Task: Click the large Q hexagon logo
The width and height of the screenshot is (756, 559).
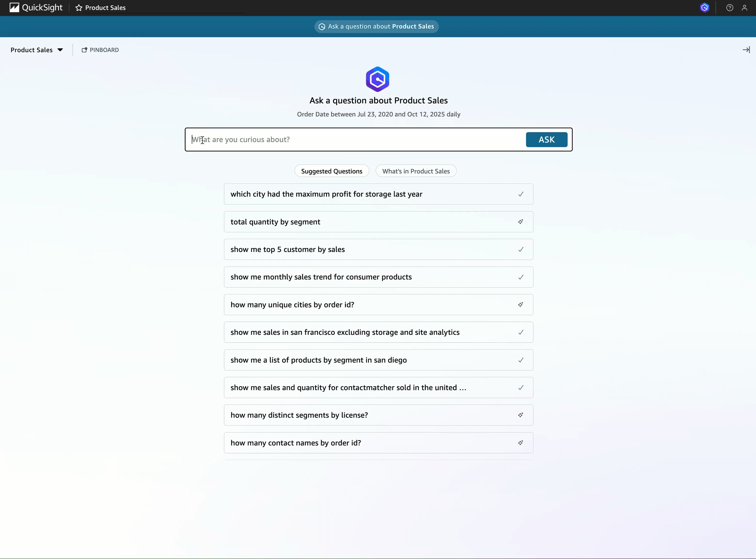Action: (377, 79)
